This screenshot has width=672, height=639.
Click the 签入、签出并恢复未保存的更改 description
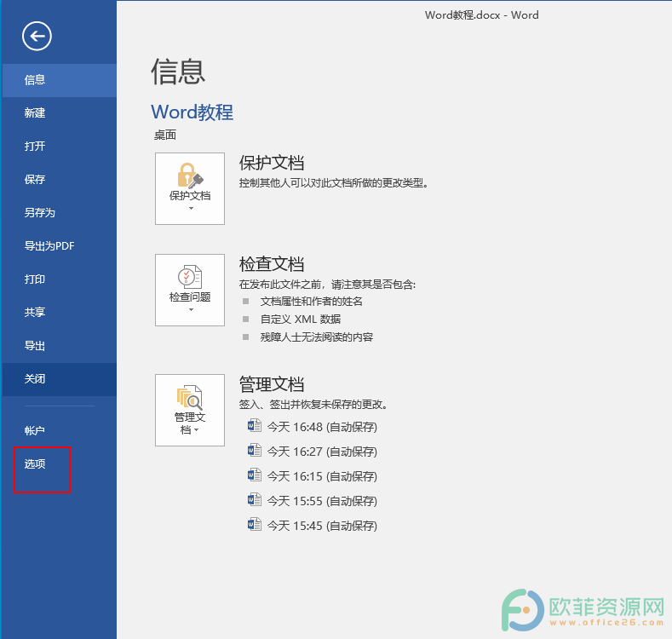313,405
